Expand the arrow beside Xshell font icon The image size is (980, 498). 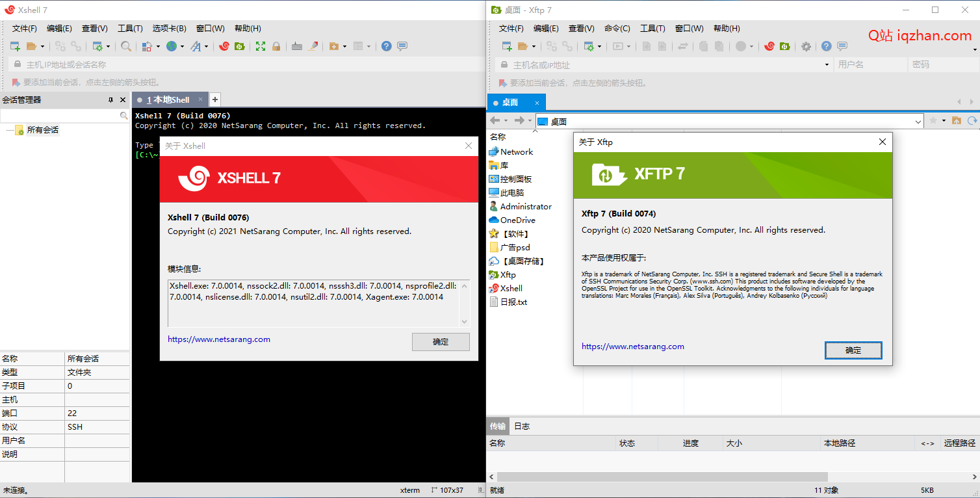[207, 46]
